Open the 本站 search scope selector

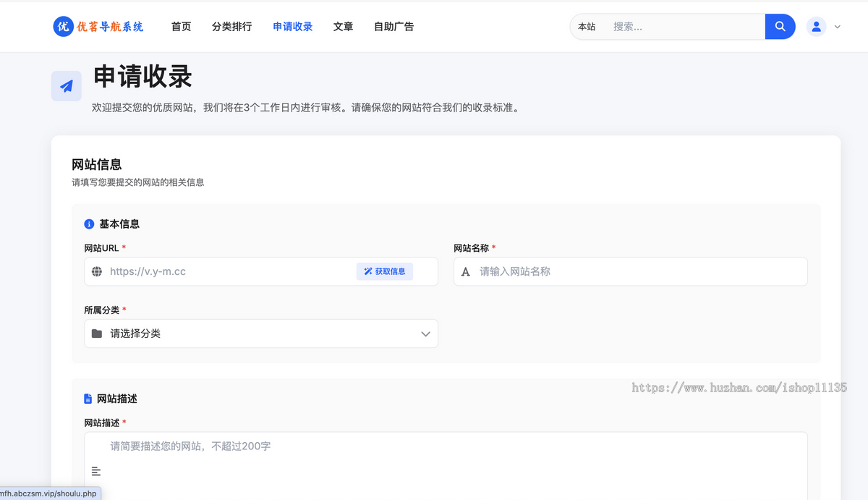pyautogui.click(x=587, y=27)
